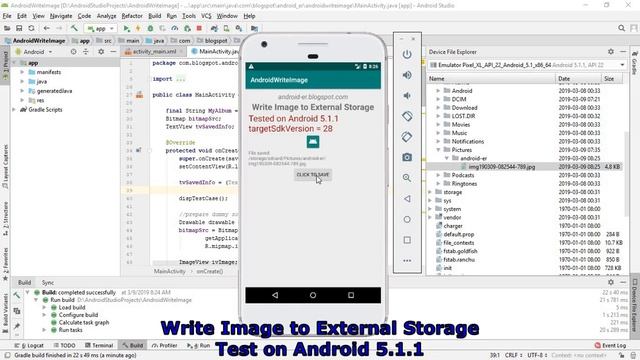This screenshot has width=640, height=360.
Task: Raise the emulator volume
Action: tap(407, 75)
